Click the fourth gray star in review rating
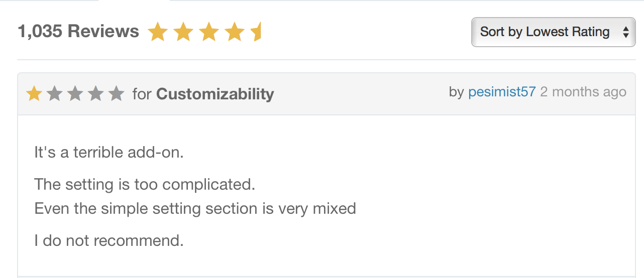The image size is (644, 278). click(95, 93)
